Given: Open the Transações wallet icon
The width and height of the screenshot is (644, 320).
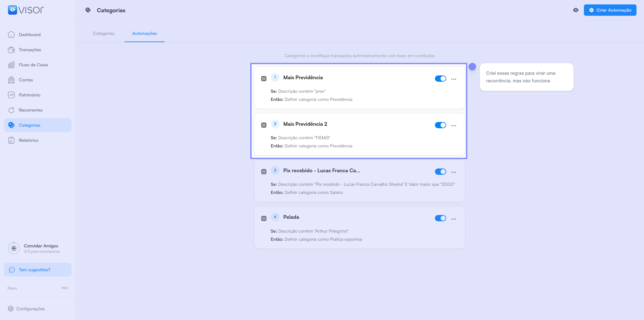Looking at the screenshot, I should click(x=11, y=50).
